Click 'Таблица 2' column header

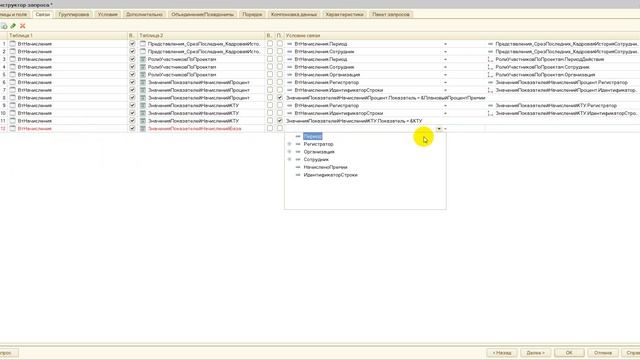pos(201,36)
